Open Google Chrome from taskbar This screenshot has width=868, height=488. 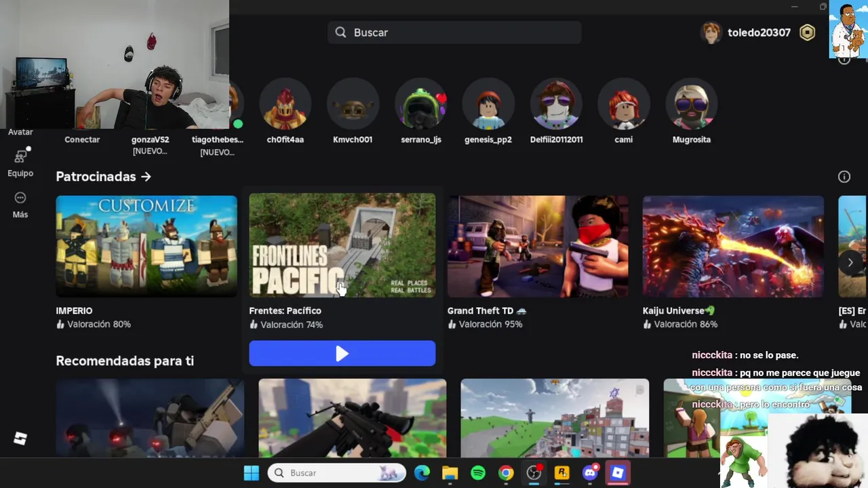click(x=506, y=473)
